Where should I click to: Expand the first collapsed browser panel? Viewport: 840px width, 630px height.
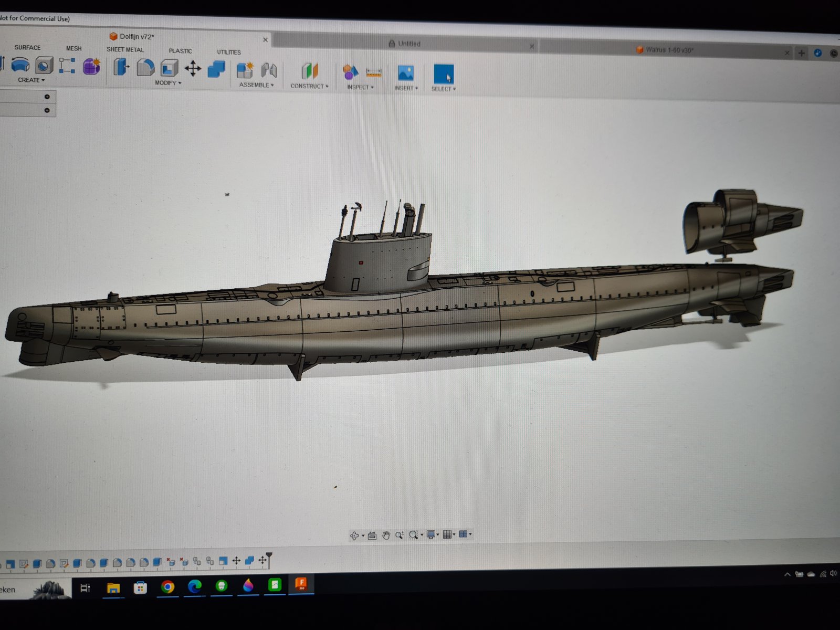pos(47,97)
